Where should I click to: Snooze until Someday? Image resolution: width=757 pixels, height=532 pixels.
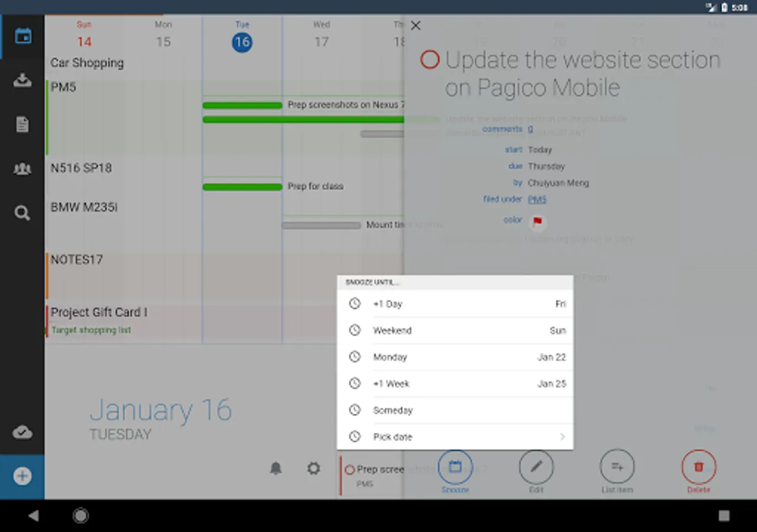click(455, 410)
